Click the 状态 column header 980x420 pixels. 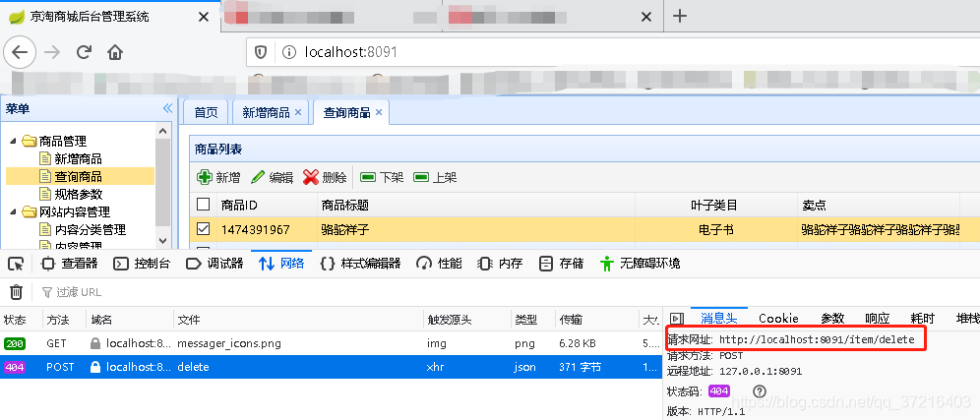pyautogui.click(x=22, y=320)
